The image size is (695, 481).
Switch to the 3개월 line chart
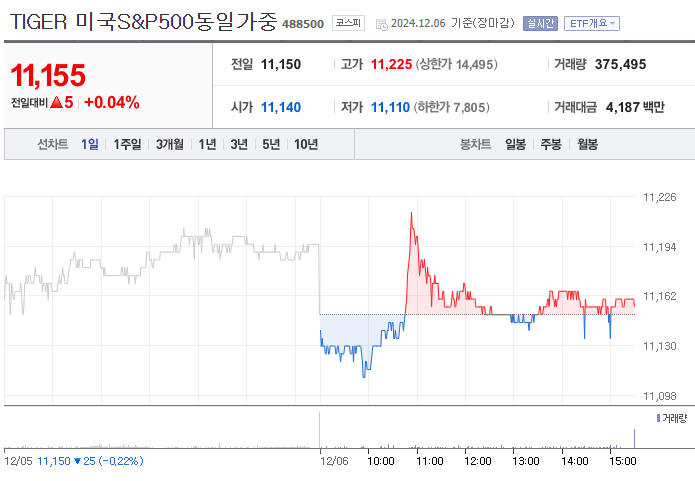click(x=169, y=144)
